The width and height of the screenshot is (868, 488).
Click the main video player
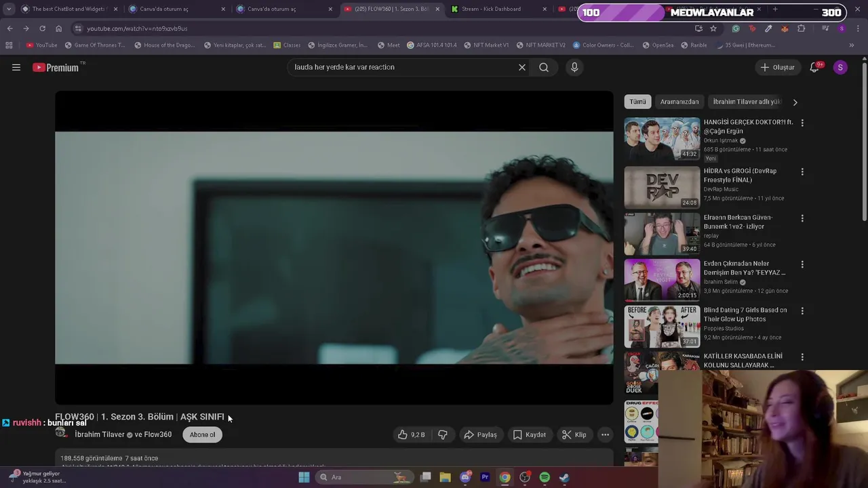[x=334, y=248]
